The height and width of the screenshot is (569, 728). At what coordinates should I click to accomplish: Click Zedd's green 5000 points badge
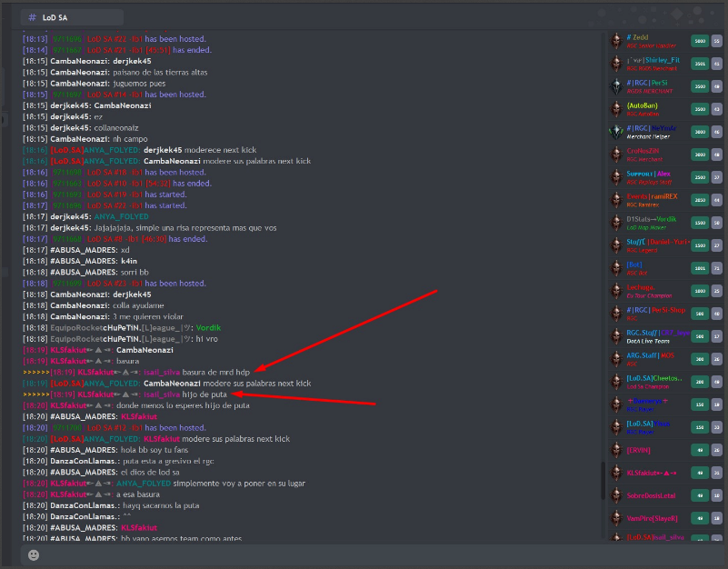tap(700, 41)
